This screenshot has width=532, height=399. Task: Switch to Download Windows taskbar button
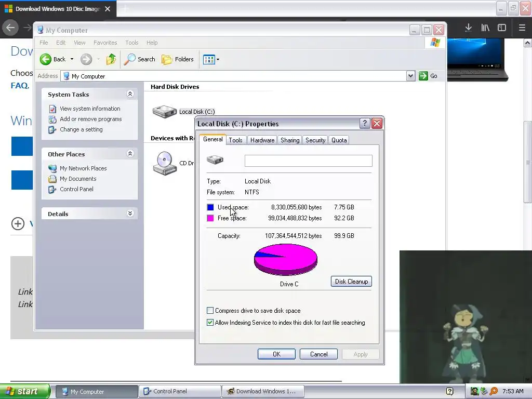click(x=263, y=392)
